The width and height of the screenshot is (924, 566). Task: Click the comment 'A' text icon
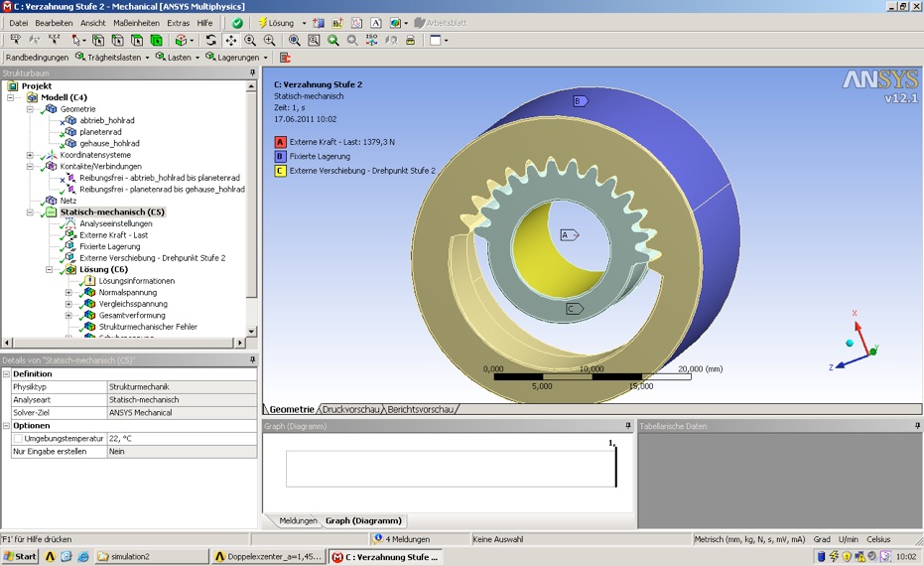point(376,23)
